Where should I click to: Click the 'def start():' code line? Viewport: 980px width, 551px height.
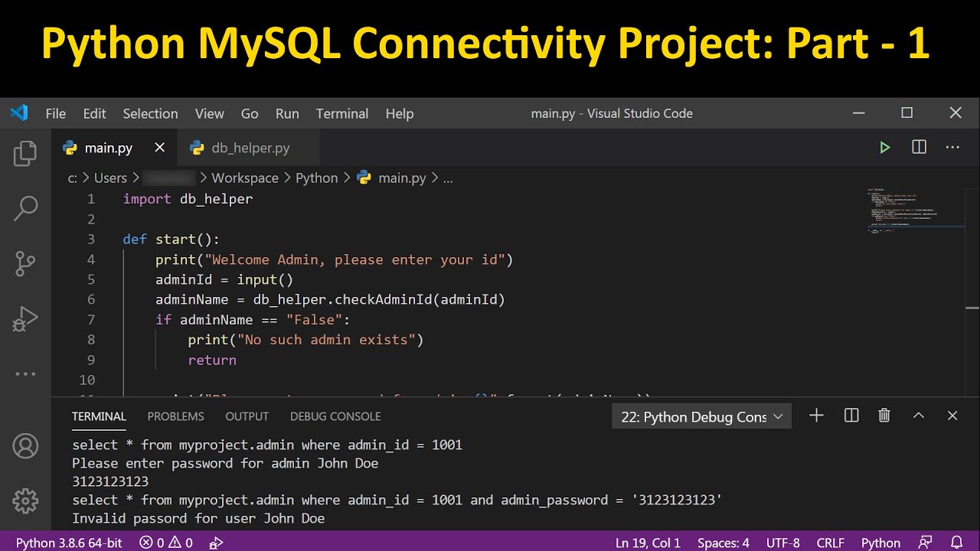click(171, 239)
